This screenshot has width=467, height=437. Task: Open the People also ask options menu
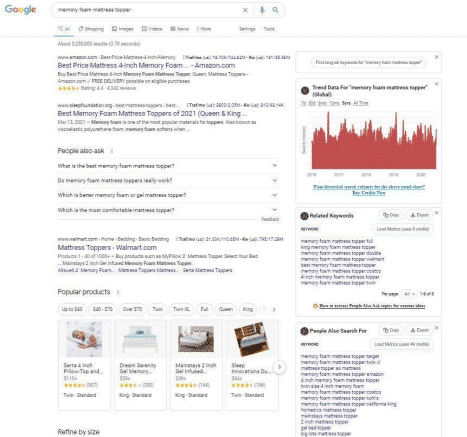pyautogui.click(x=112, y=151)
